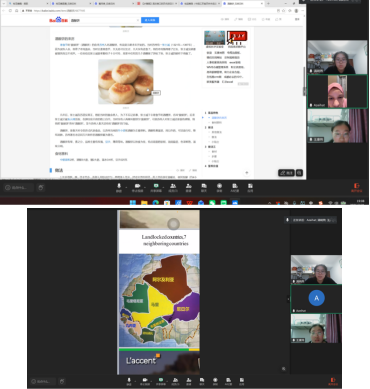Click the speaking indicator at the lower window's top right

click(x=310, y=220)
